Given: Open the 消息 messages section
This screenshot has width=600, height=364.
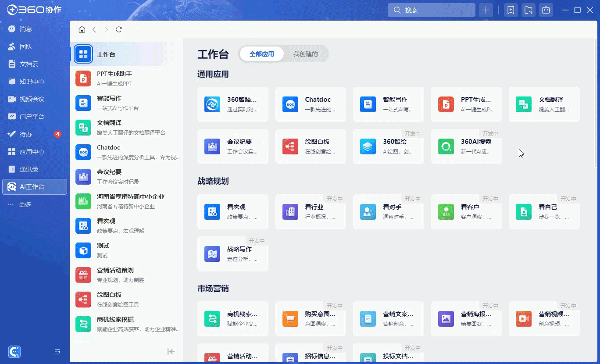Looking at the screenshot, I should tap(34, 29).
